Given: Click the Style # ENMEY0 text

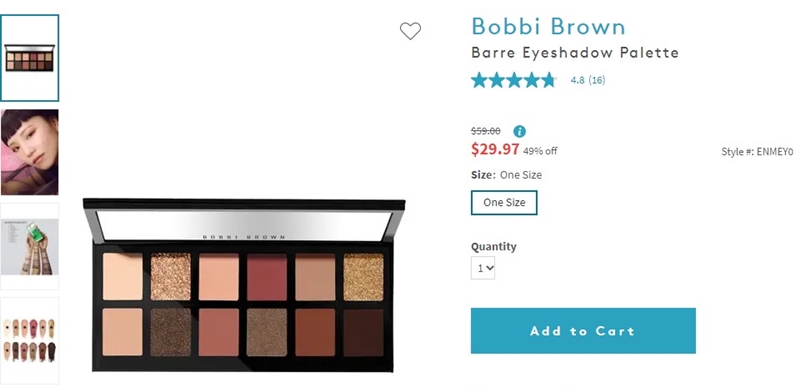Looking at the screenshot, I should (757, 151).
